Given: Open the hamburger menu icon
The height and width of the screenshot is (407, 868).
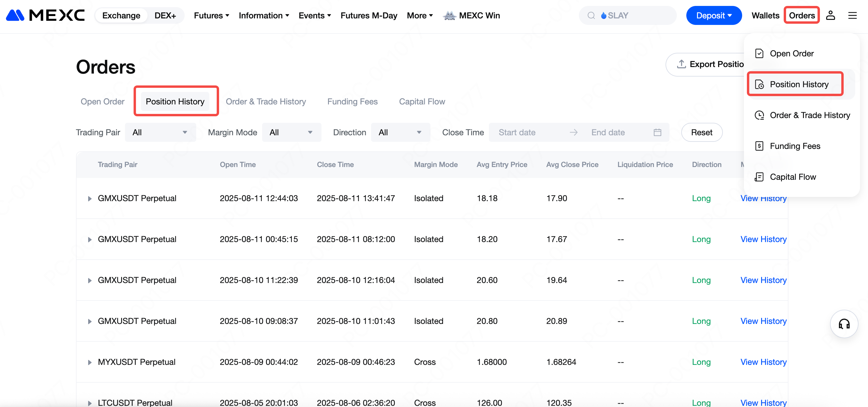Looking at the screenshot, I should pos(852,15).
